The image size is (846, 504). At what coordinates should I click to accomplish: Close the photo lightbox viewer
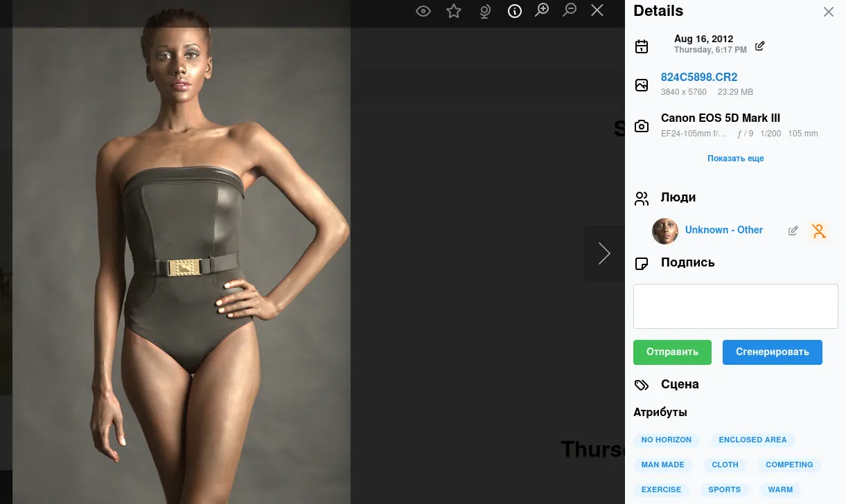(597, 10)
